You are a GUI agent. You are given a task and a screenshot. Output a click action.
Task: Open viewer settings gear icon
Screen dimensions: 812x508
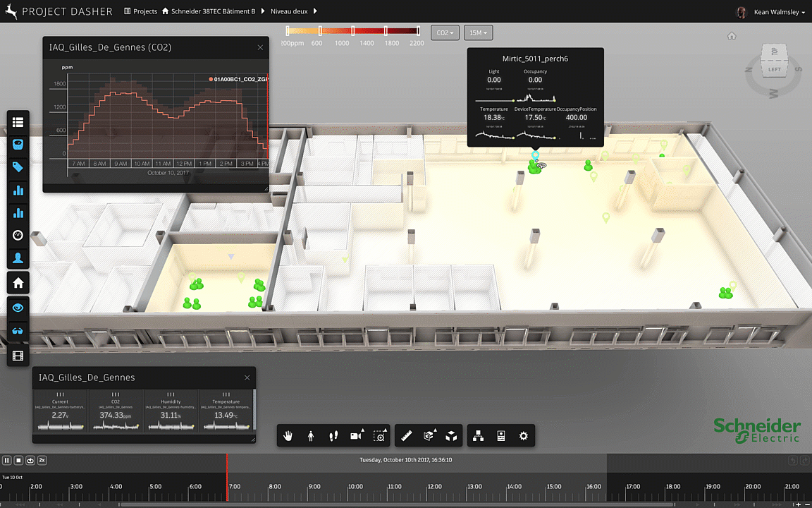click(x=523, y=436)
